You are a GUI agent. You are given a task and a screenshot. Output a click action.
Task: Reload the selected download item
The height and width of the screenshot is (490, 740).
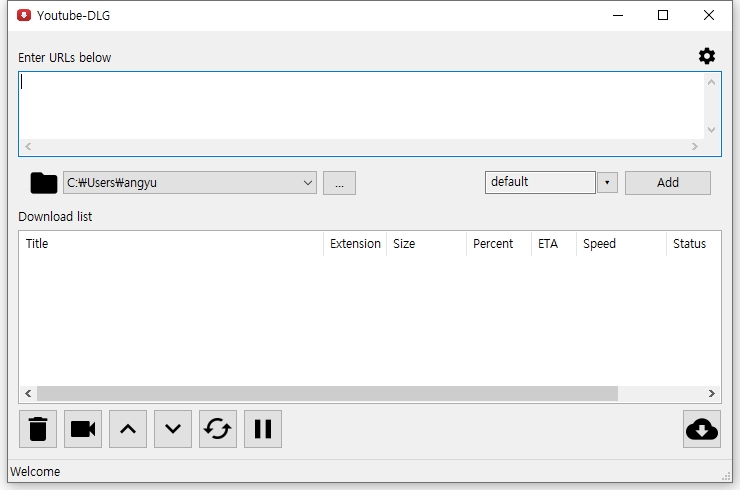pyautogui.click(x=218, y=429)
